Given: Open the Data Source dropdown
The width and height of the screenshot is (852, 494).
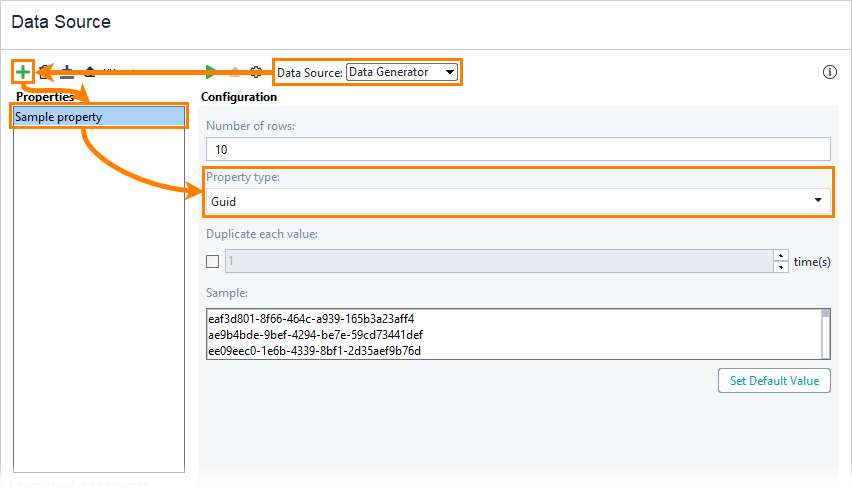Looking at the screenshot, I should coord(402,72).
